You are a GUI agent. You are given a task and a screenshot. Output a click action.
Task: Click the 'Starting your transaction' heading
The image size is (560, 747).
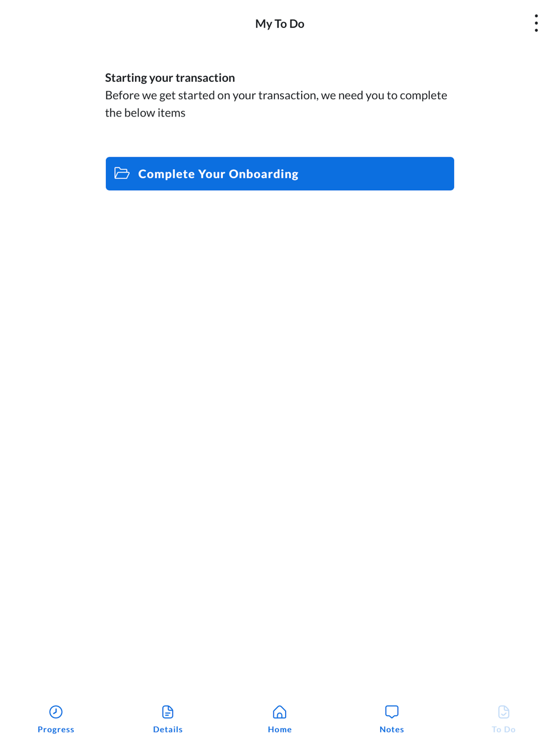point(170,77)
